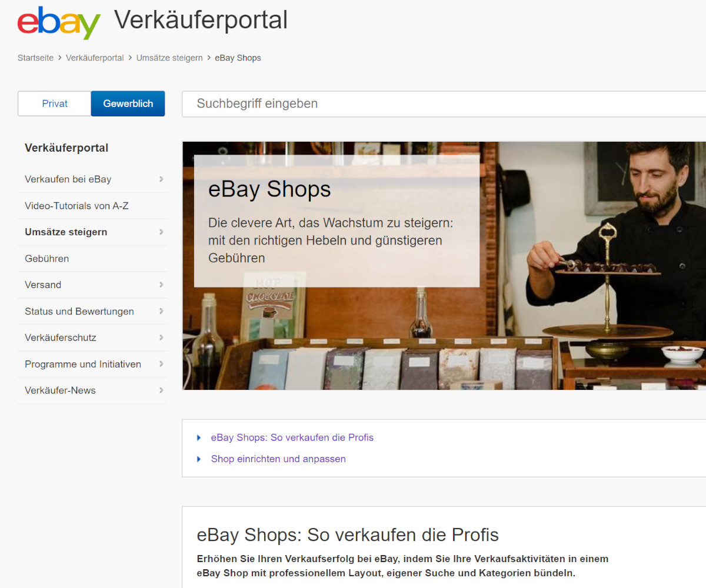Click into the Suchbegriff eingeben search field
The height and width of the screenshot is (588, 706).
coord(444,104)
